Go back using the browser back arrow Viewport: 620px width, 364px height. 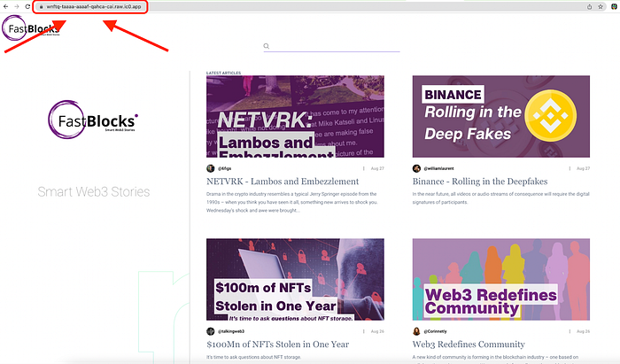coord(5,6)
